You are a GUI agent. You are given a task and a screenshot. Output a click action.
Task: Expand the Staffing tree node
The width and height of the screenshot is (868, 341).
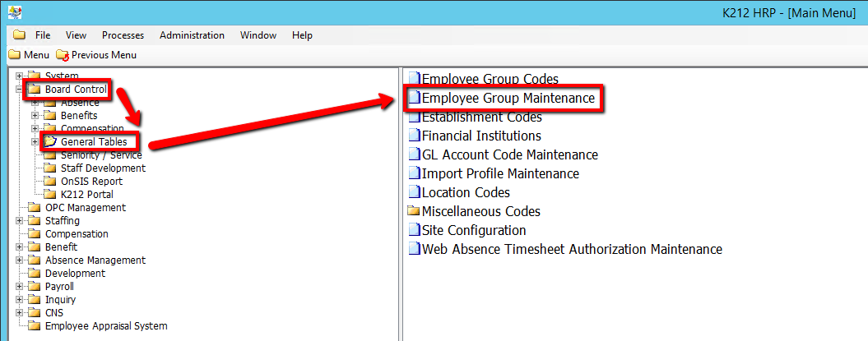19,220
